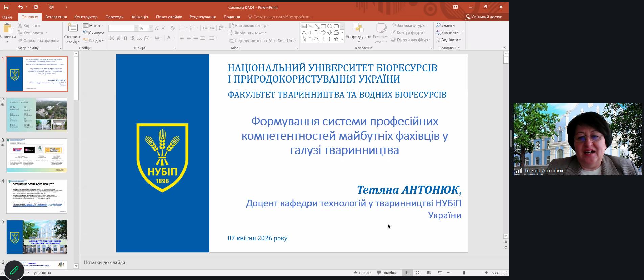The image size is (644, 280).
Task: Toggle the Notes (Нотатки) pane in status bar
Action: tap(362, 273)
